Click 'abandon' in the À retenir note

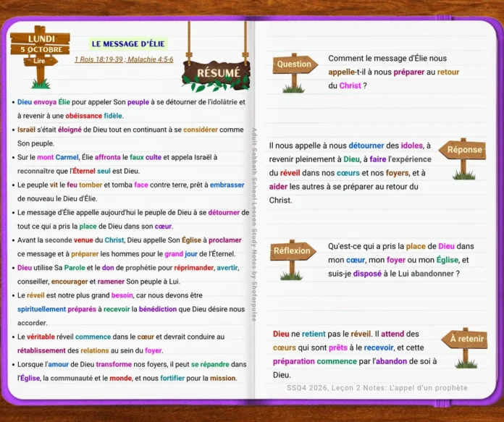(x=392, y=362)
